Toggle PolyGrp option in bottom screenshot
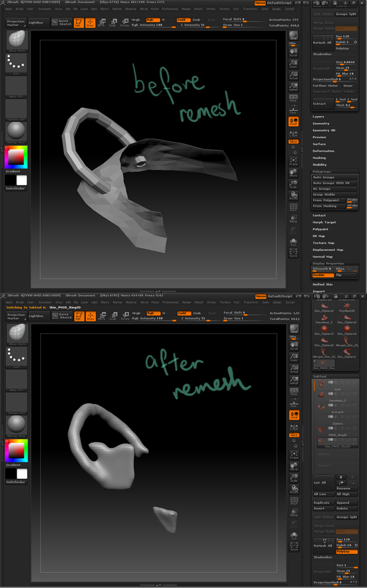The width and height of the screenshot is (367, 588). tap(347, 551)
